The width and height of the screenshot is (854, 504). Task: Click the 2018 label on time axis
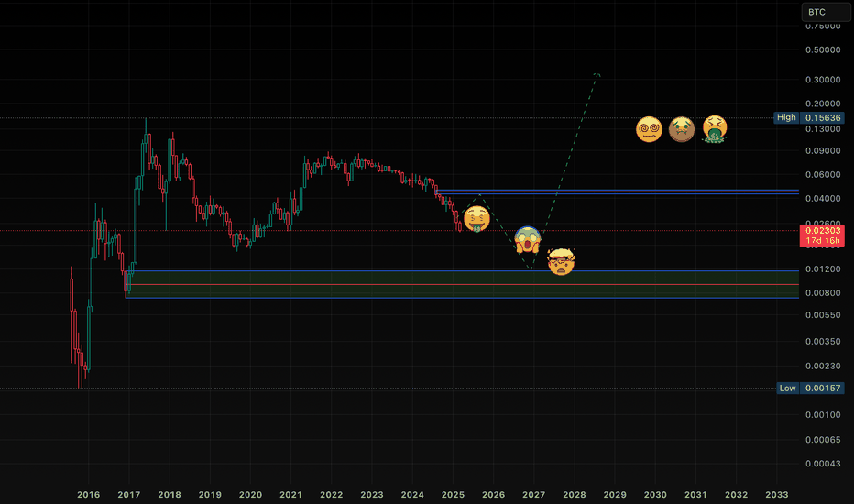click(170, 495)
